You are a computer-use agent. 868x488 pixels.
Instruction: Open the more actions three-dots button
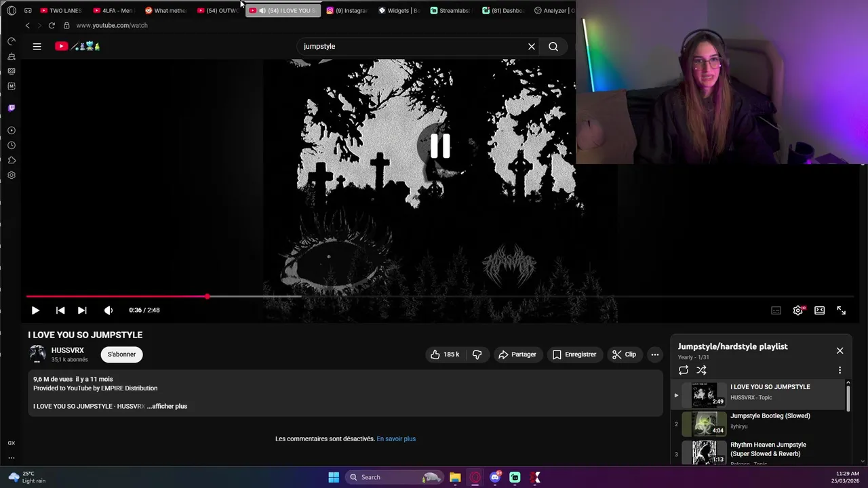click(655, 354)
